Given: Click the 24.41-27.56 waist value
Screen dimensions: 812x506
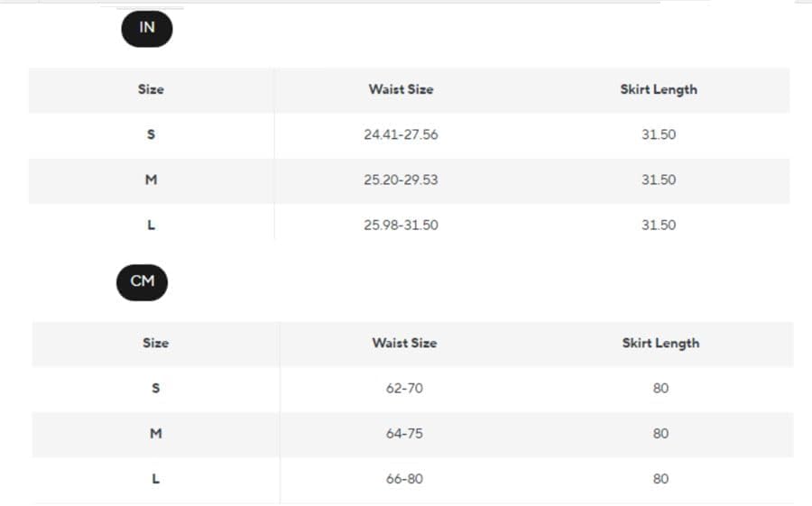Looking at the screenshot, I should click(x=401, y=134).
